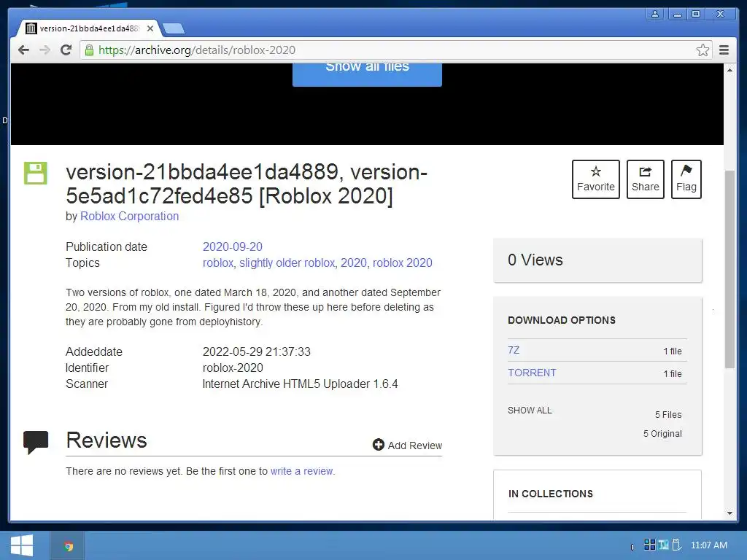Click the vertical scrollbar thumb
The height and width of the screenshot is (560, 747).
click(x=729, y=269)
